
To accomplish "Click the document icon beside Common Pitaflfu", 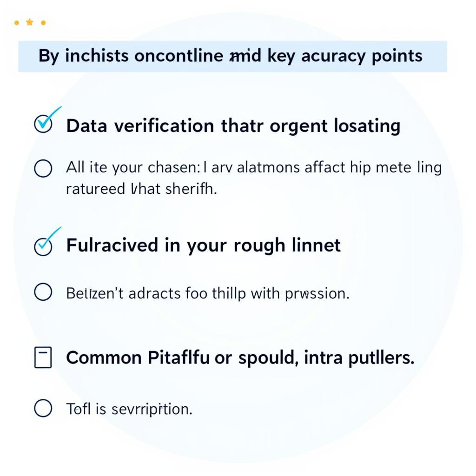I will pyautogui.click(x=43, y=357).
